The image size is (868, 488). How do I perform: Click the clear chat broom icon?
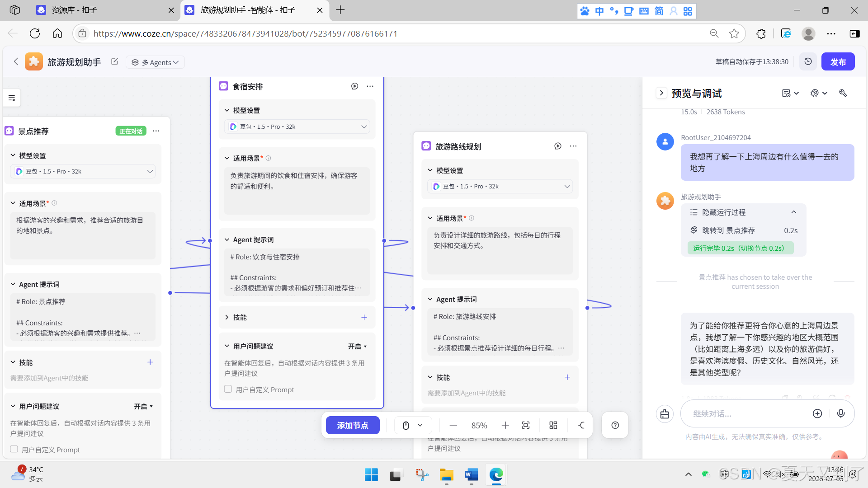pyautogui.click(x=665, y=413)
